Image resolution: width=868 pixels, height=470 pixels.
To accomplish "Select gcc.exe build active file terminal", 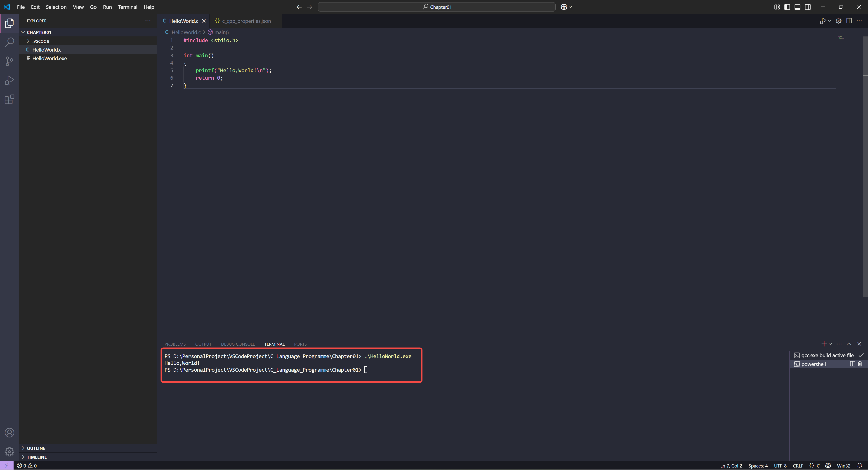I will click(x=827, y=355).
